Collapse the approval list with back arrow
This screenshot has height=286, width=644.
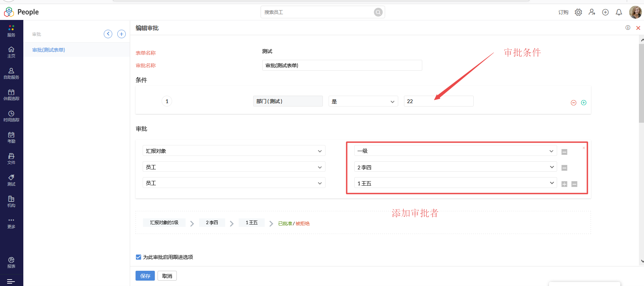pyautogui.click(x=108, y=34)
